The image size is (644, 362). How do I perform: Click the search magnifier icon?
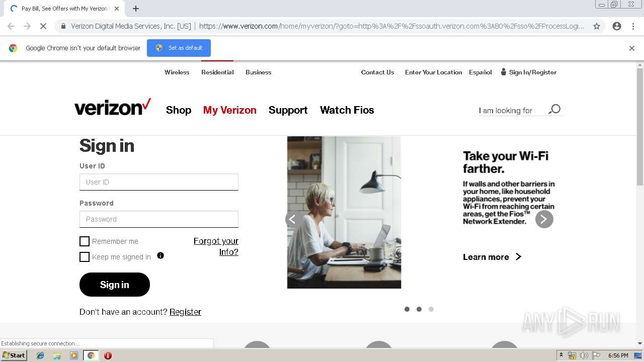[x=554, y=109]
